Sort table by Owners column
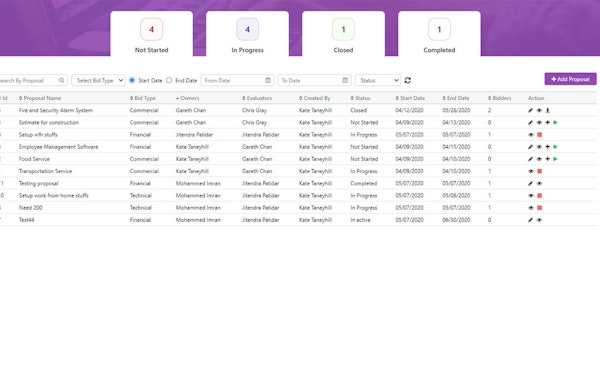 click(188, 98)
